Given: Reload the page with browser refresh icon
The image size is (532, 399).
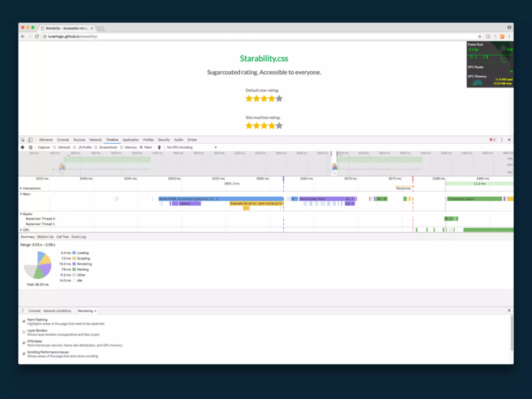Looking at the screenshot, I should [x=37, y=36].
